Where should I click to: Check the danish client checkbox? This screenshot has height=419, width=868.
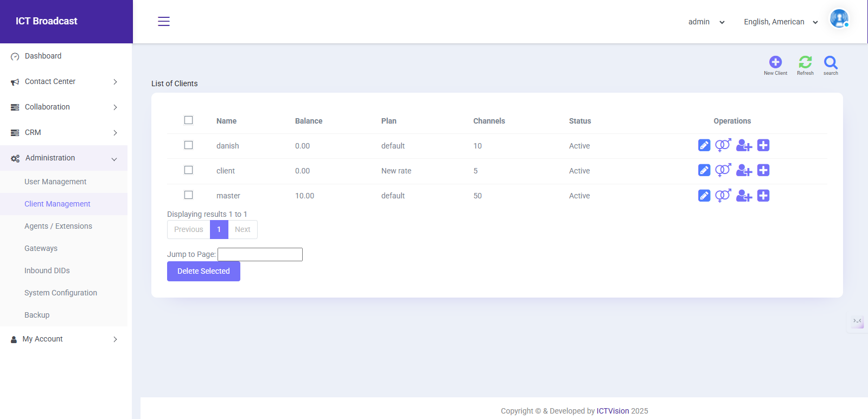point(188,145)
